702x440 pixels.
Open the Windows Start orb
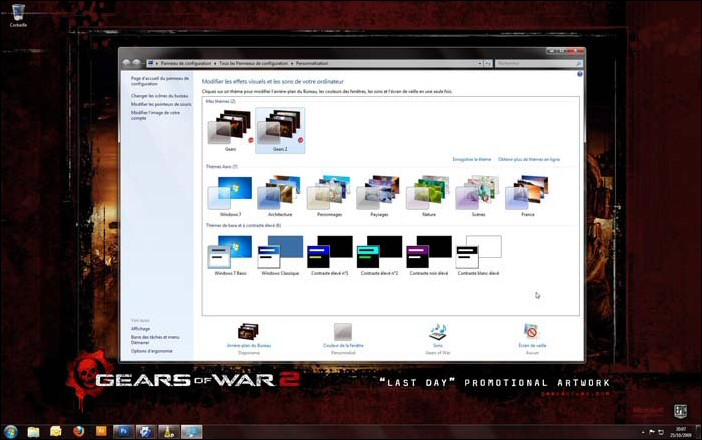click(x=10, y=431)
